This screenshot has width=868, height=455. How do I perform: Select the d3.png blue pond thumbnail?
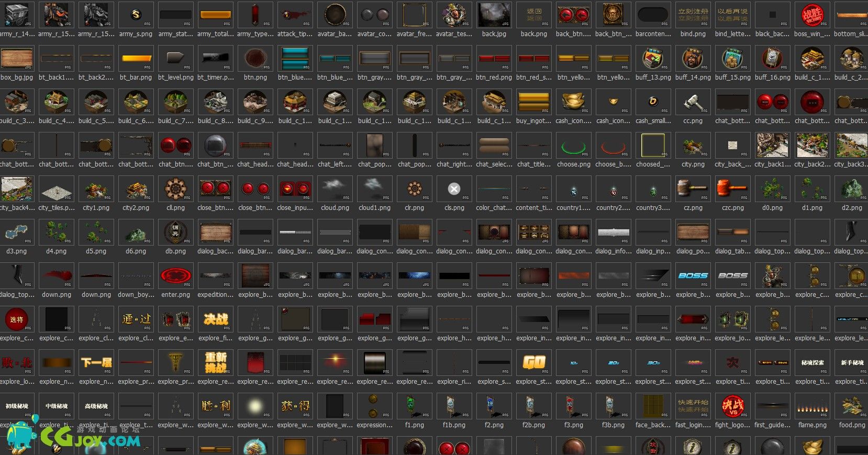pos(17,232)
